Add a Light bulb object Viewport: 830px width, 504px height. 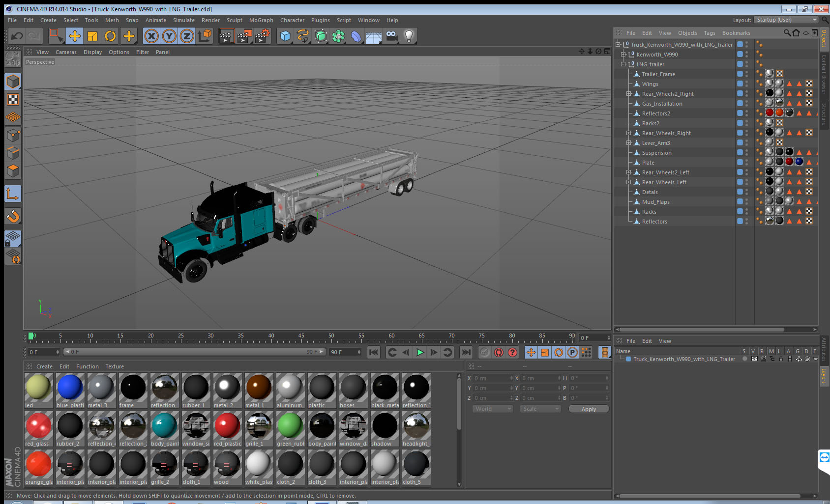(409, 36)
